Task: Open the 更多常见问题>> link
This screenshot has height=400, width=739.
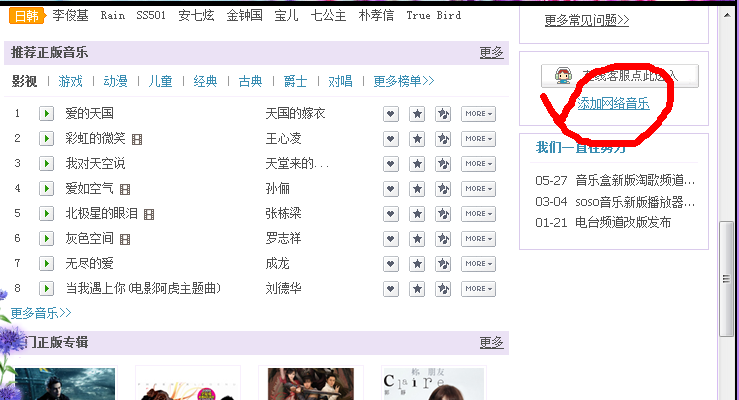Action: (587, 20)
